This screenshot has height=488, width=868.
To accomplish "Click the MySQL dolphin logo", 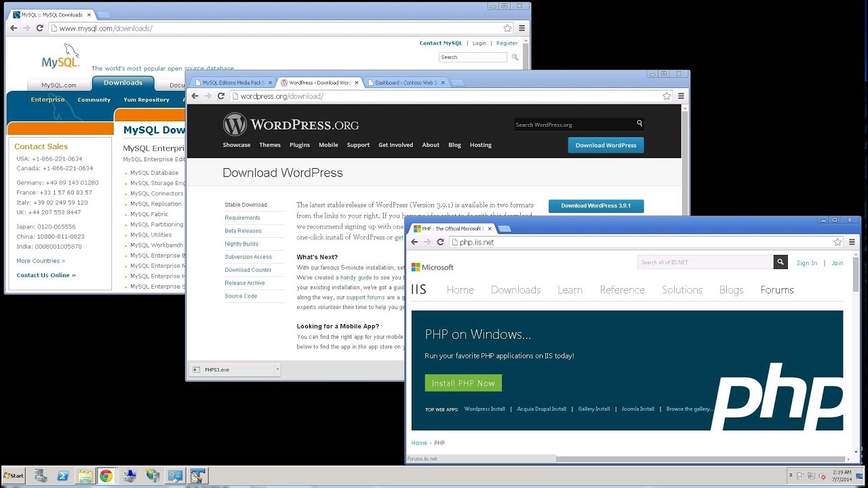I will [x=61, y=56].
